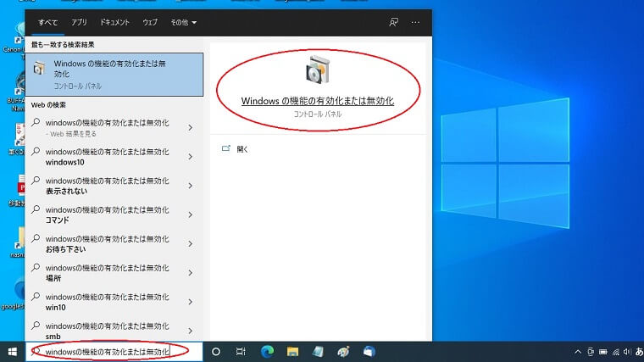Click the Cortana circle icon in taskbar

(x=215, y=352)
